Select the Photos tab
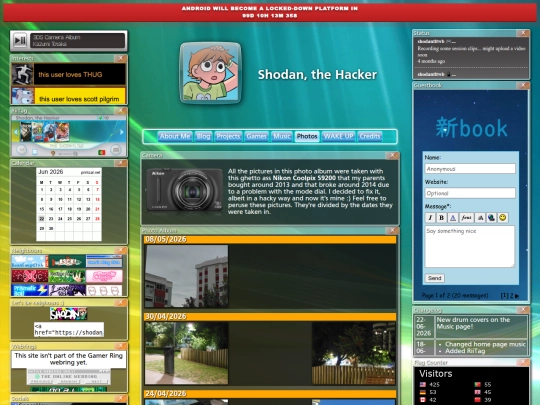Screen dimensions: 540x405 [x=307, y=136]
